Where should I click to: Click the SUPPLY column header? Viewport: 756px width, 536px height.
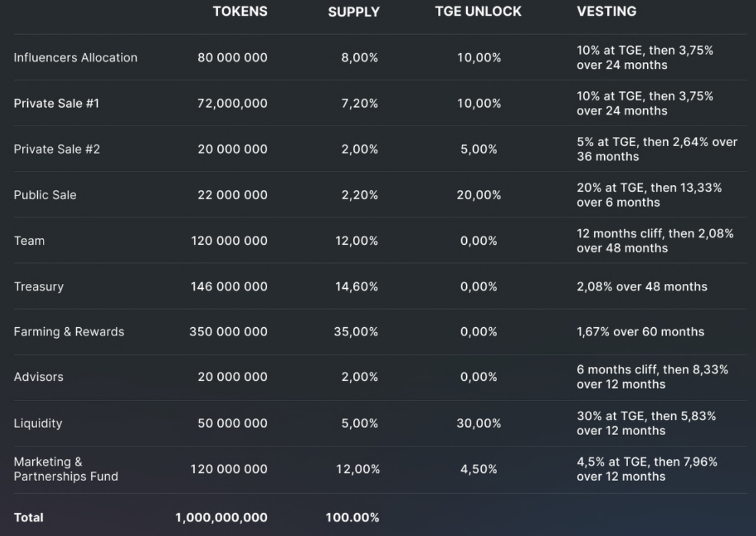(353, 12)
